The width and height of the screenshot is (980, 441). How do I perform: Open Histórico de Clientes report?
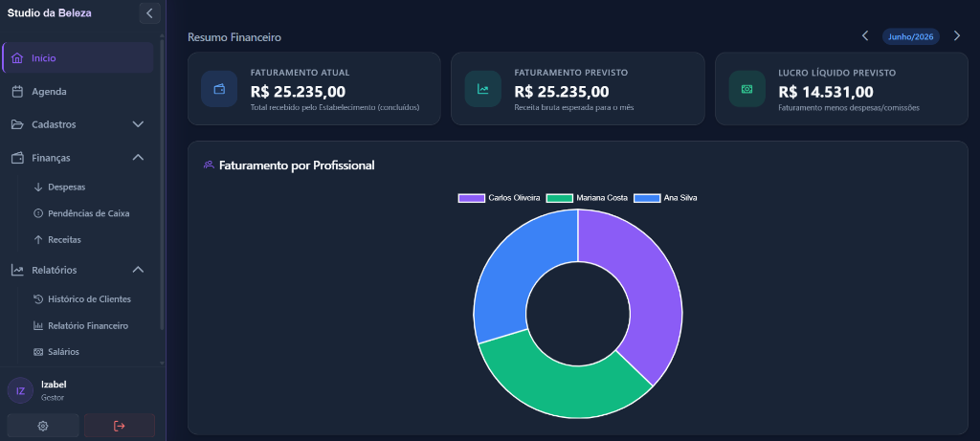coord(91,299)
